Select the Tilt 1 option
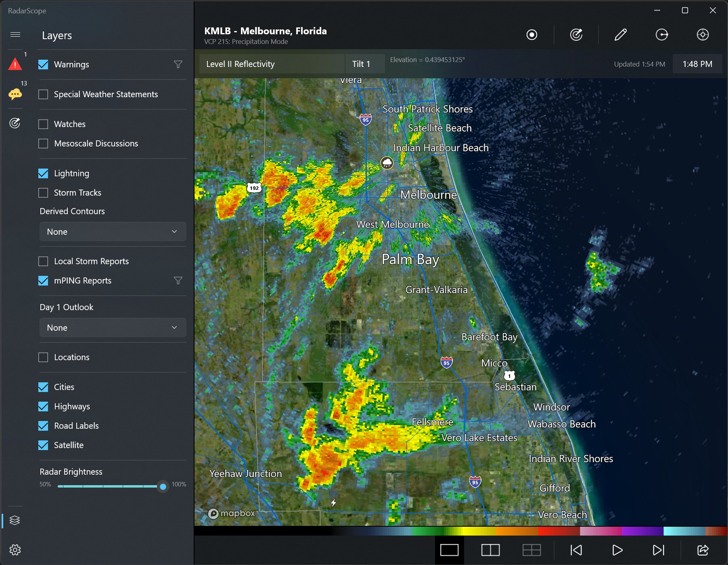 (364, 64)
